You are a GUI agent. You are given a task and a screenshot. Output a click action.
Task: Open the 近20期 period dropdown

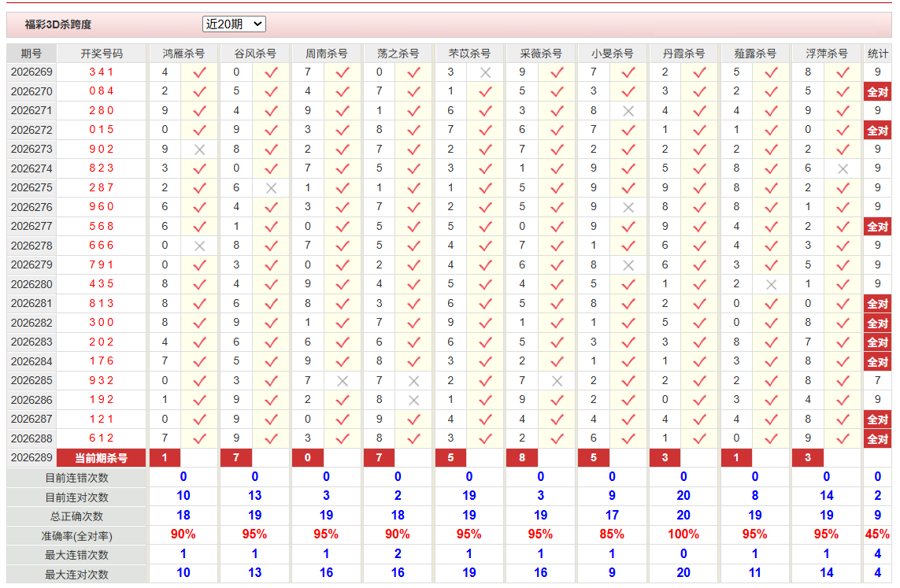(234, 24)
